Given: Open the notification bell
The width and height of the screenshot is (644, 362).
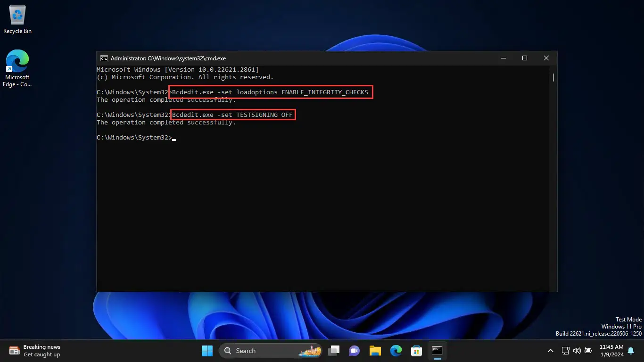Looking at the screenshot, I should 631,351.
